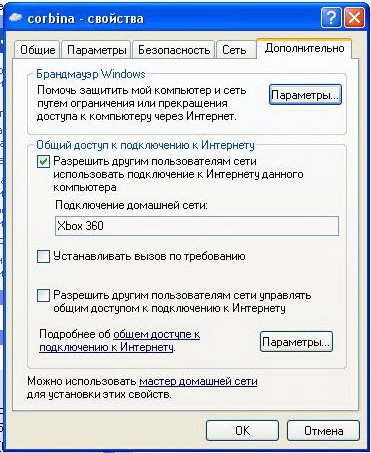Uncheck allow other users to use Internet connection

[43, 162]
